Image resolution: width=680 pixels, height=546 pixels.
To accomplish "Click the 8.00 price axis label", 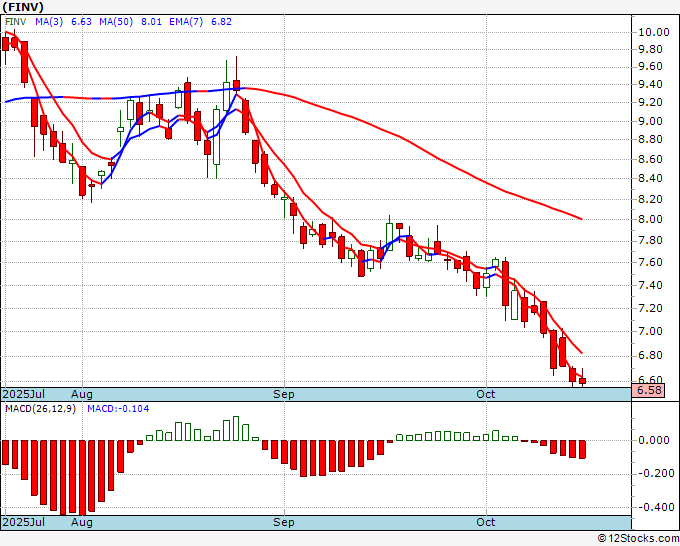I will (651, 219).
